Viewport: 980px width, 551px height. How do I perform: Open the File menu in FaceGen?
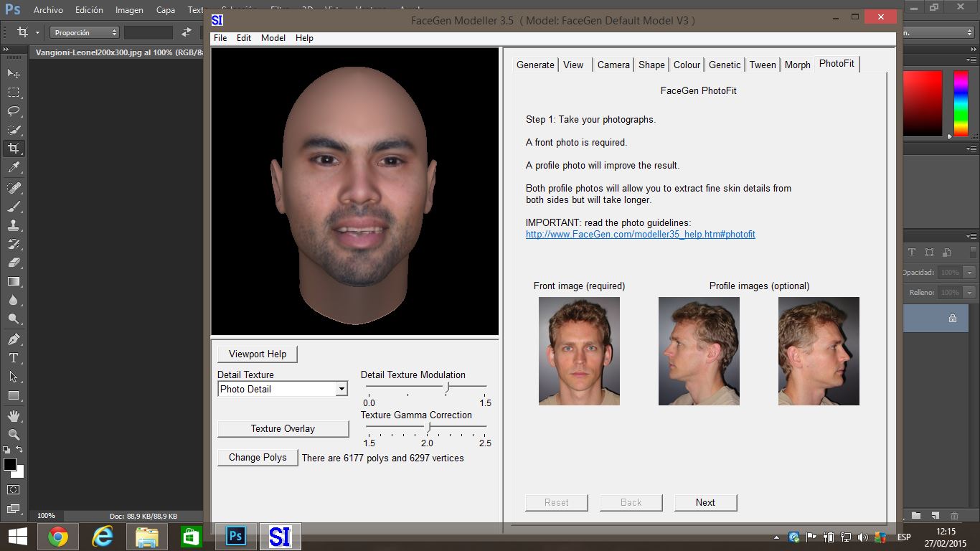[220, 38]
